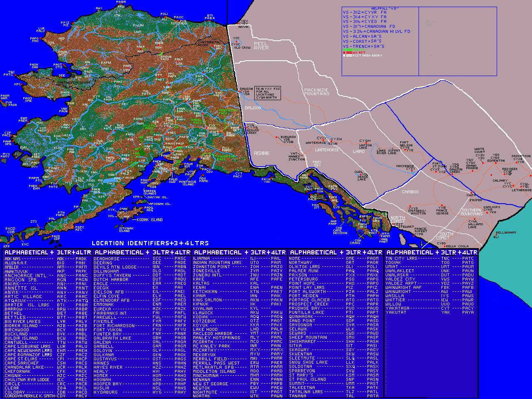The width and height of the screenshot is (532, 399).
Task: Click the MACKENZIE MOUNTAINS forecast area label
Action: 317,92
